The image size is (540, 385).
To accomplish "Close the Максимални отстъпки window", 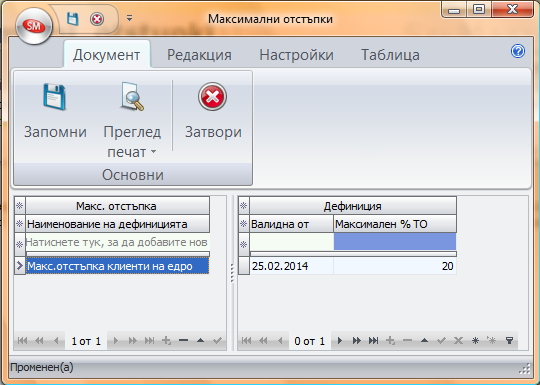I will (512, 9).
